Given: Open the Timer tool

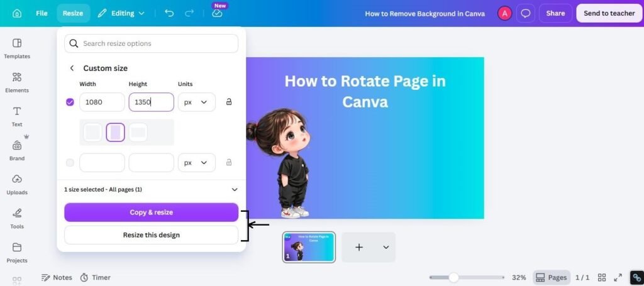Looking at the screenshot, I should coord(96,277).
